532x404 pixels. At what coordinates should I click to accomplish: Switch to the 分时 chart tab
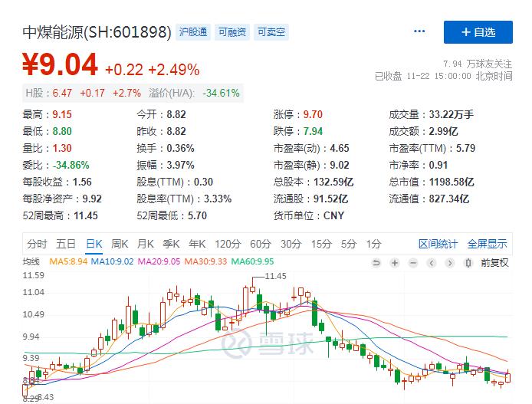(37, 244)
